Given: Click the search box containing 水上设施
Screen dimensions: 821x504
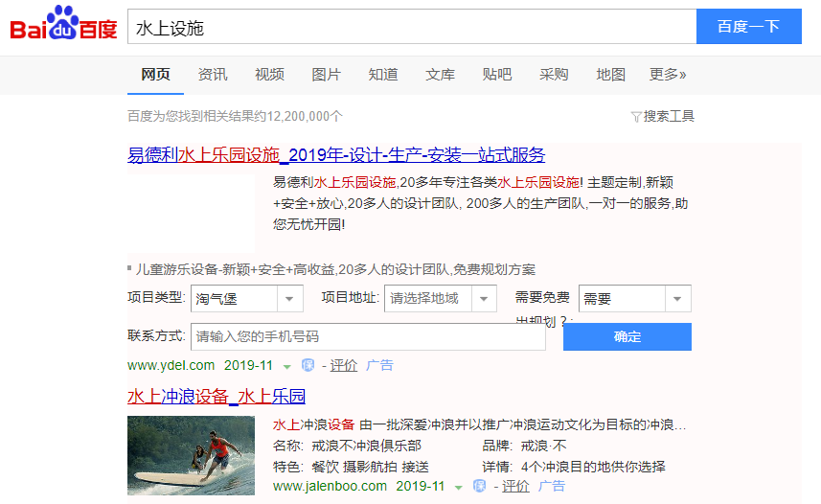Looking at the screenshot, I should click(x=412, y=26).
